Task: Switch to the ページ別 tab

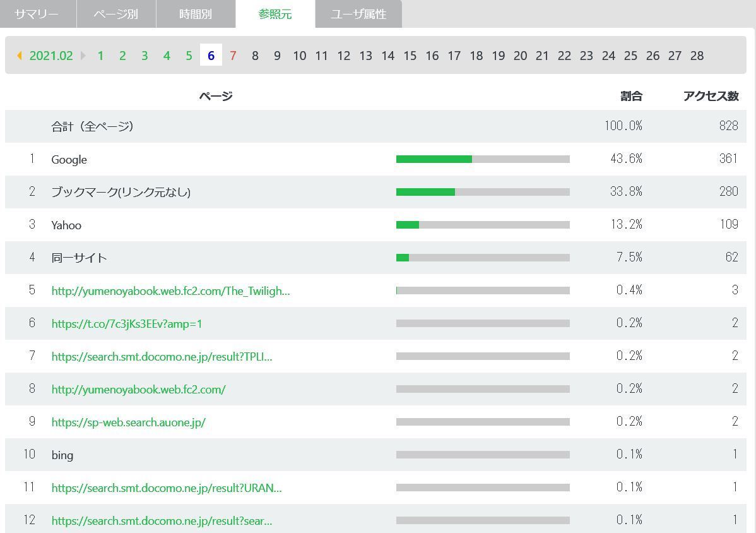Action: pos(116,14)
